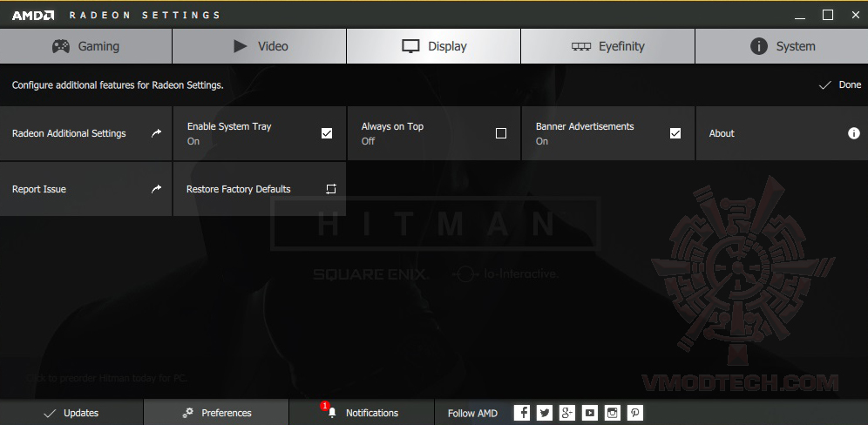Open the Eyefinity tab
868x425 pixels.
pyautogui.click(x=607, y=46)
